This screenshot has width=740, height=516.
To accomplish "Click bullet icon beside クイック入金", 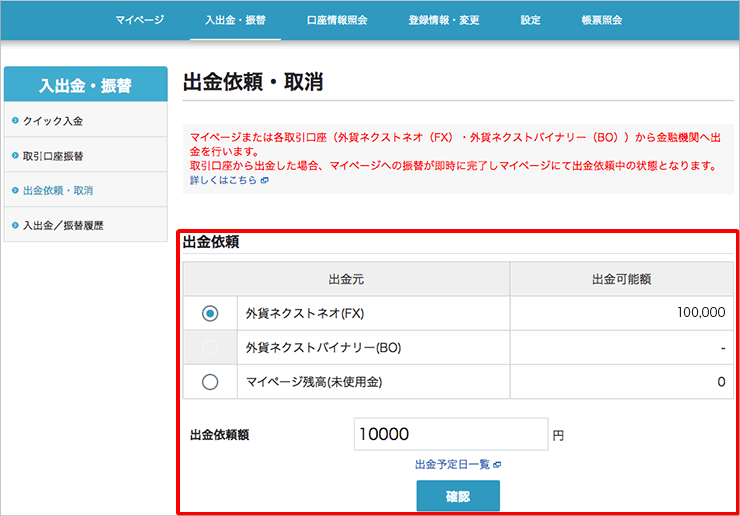I will pos(15,121).
